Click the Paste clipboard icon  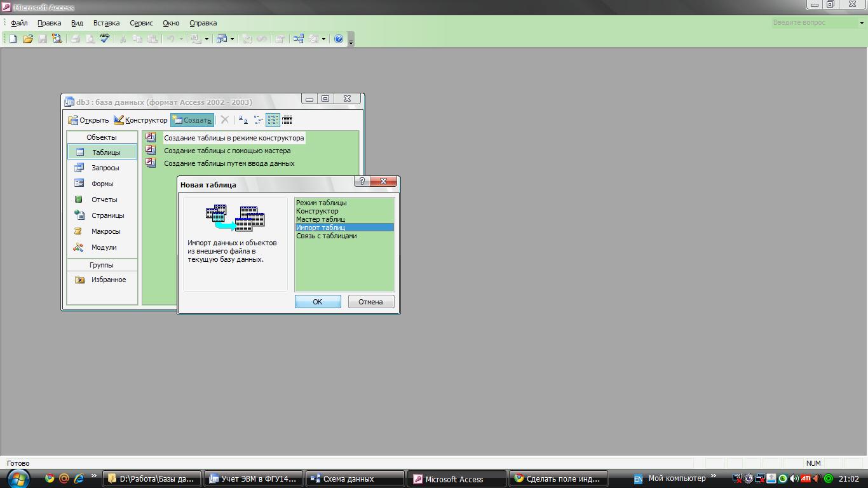point(152,39)
